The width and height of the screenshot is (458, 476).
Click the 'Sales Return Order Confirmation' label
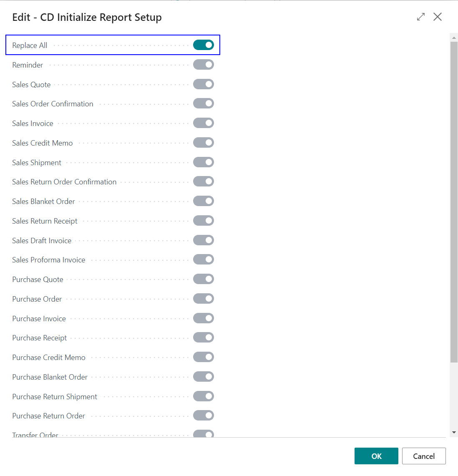(x=64, y=182)
